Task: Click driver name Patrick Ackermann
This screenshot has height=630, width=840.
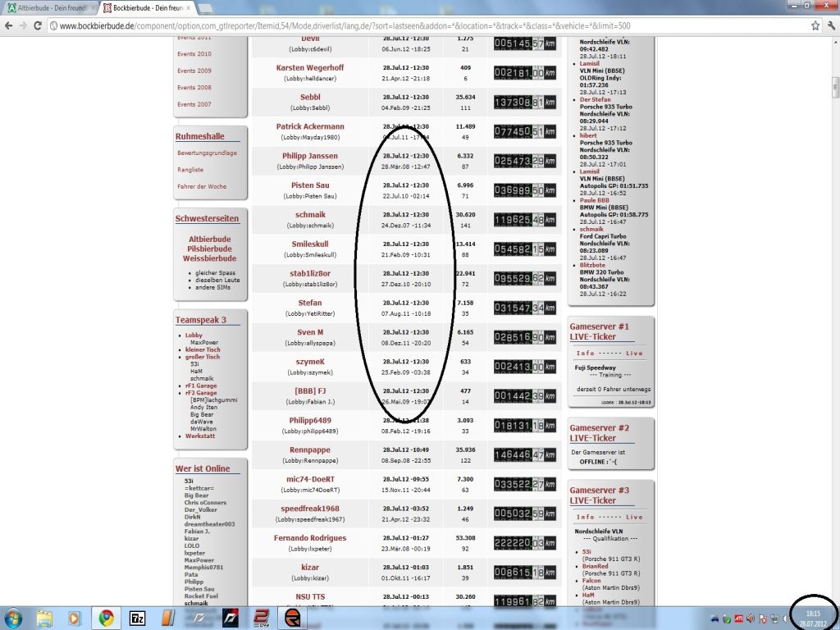Action: point(310,127)
